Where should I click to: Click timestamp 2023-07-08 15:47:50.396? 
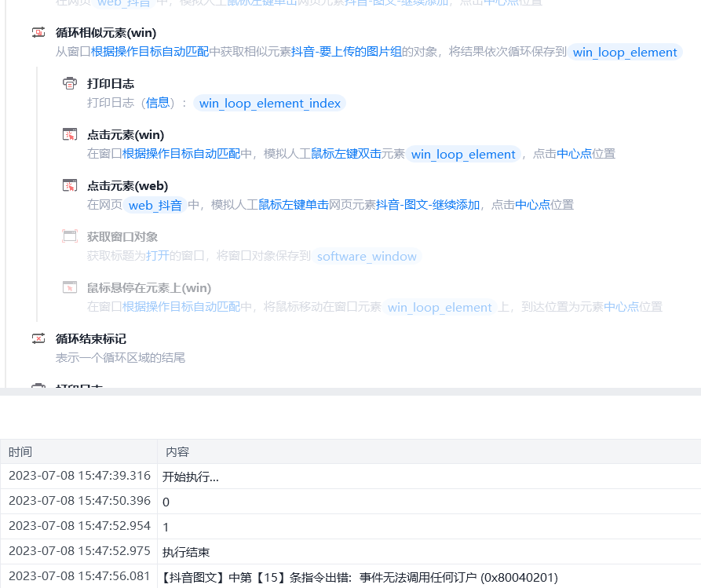[79, 501]
